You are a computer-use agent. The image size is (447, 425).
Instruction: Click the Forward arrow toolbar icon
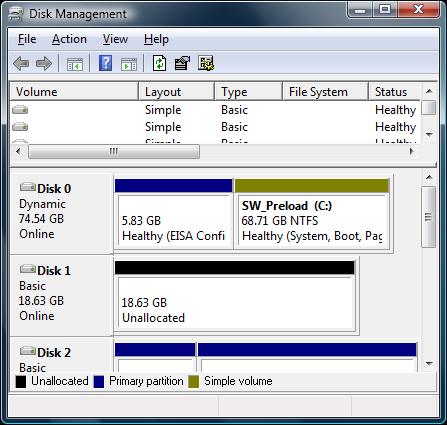point(44,63)
